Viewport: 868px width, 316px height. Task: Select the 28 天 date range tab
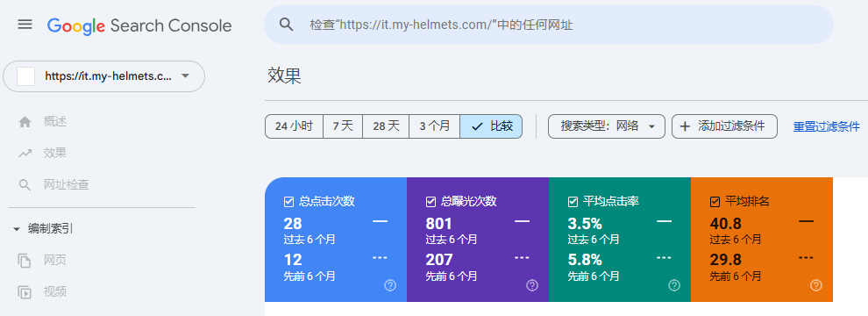(x=386, y=126)
